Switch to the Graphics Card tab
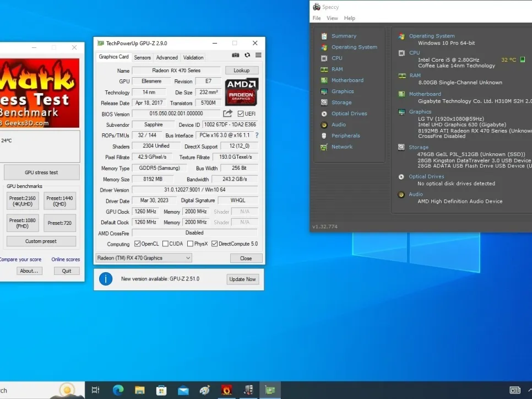532x399 pixels. 113,57
